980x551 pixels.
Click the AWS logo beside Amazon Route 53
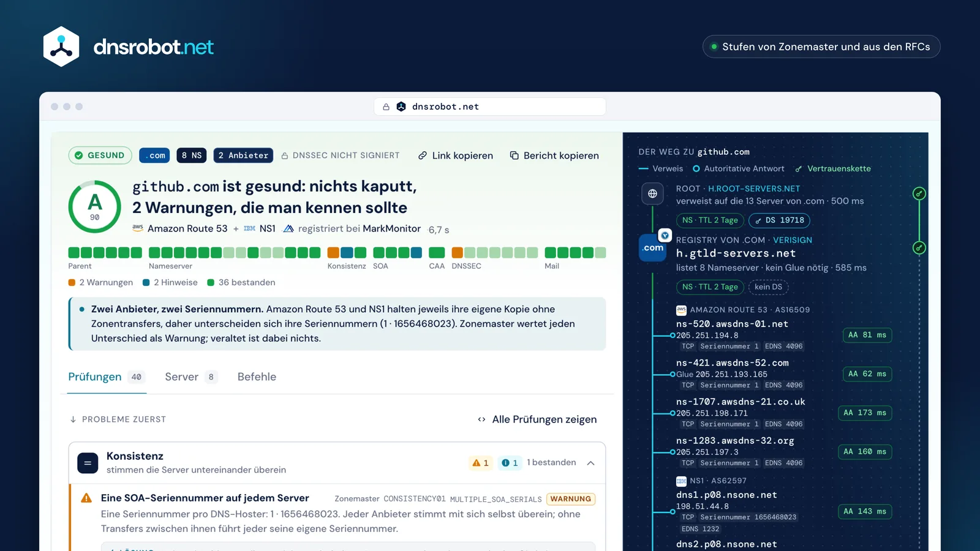(138, 228)
